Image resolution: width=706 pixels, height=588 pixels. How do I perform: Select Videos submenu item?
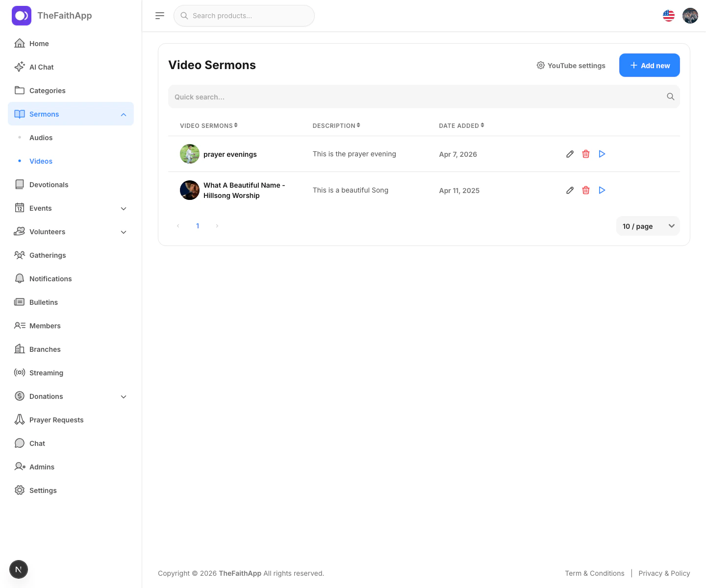(71, 161)
